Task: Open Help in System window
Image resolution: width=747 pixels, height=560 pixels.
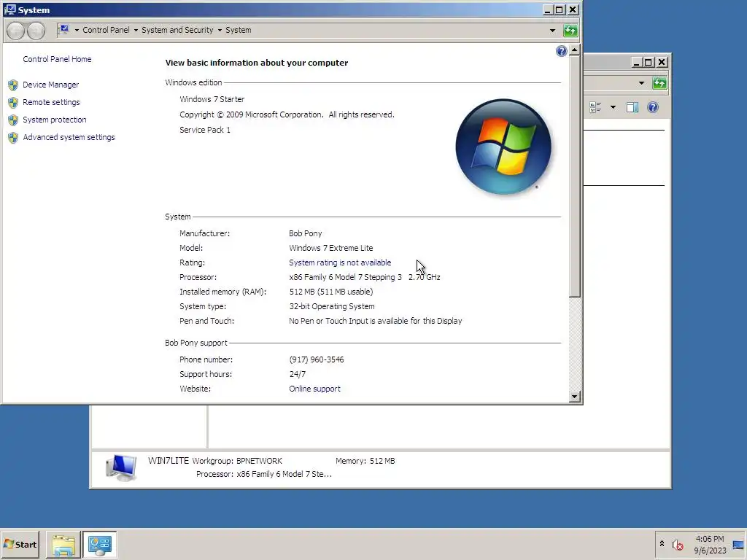Action: 561,51
